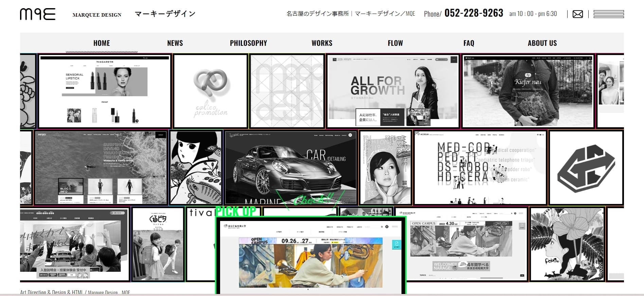The height and width of the screenshot is (296, 644).
Task: Click the geometric arrow logo thumbnail
Action: (x=586, y=168)
